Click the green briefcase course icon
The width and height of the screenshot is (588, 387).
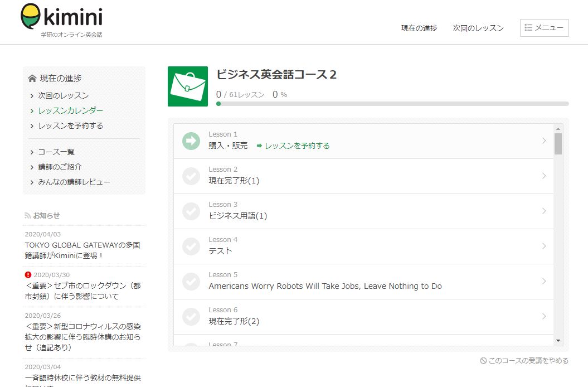coord(187,86)
